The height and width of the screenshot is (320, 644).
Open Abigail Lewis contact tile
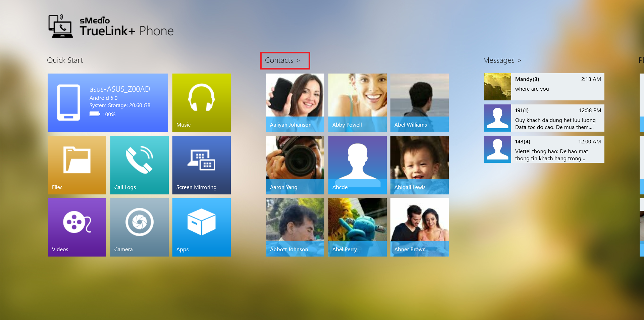tap(419, 165)
